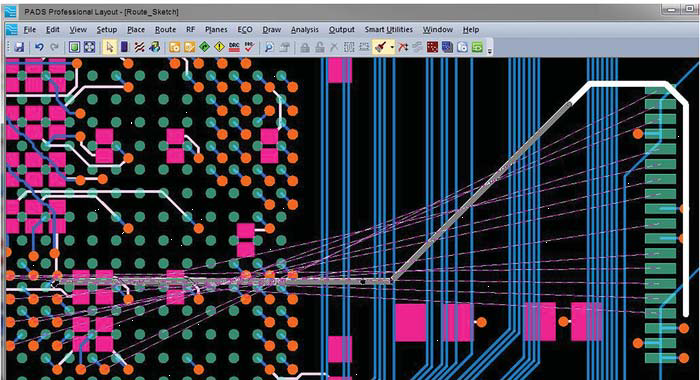
Task: Run the DRC check icon
Action: (x=234, y=47)
